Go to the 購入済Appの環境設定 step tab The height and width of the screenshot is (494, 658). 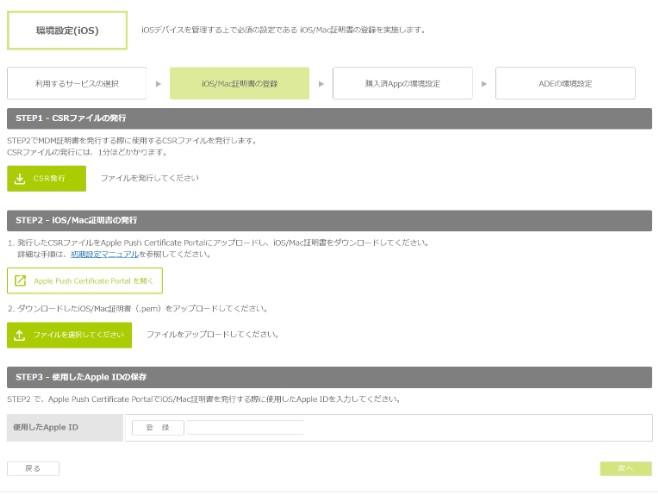tap(402, 83)
